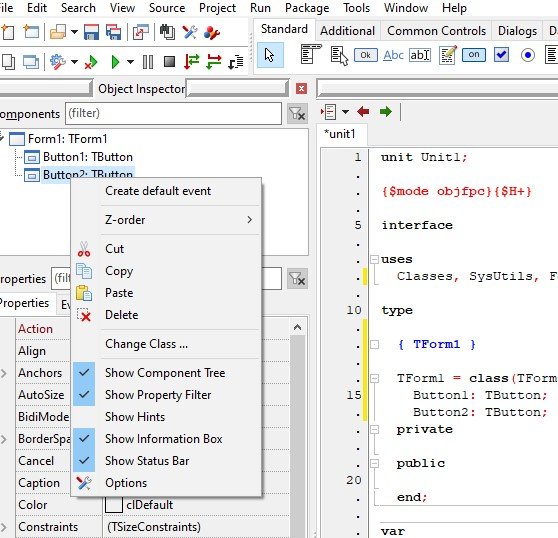Click the Step Out icon
558x538 pixels.
236,62
